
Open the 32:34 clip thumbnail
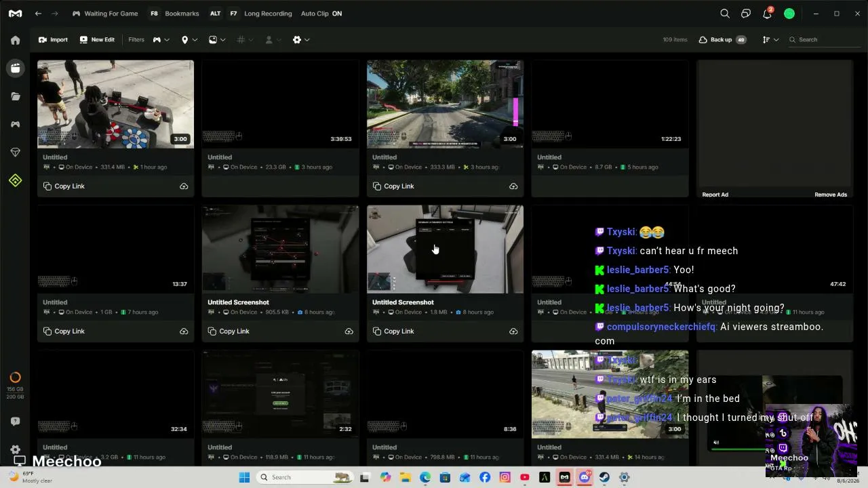tap(115, 394)
